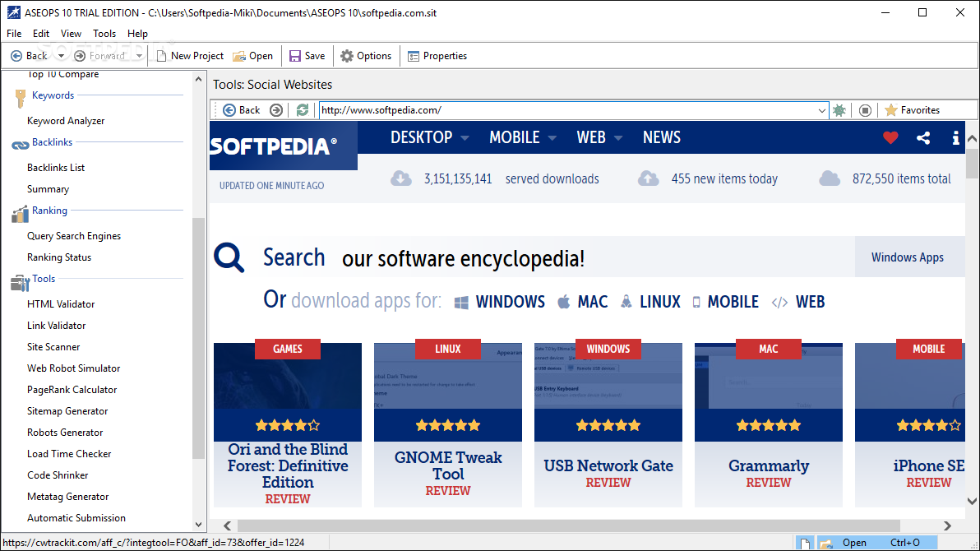
Task: Open the Help menu
Action: (x=137, y=34)
